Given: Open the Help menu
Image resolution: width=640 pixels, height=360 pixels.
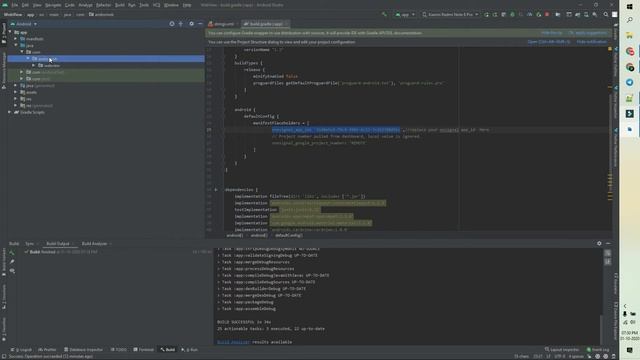Looking at the screenshot, I should (187, 5).
